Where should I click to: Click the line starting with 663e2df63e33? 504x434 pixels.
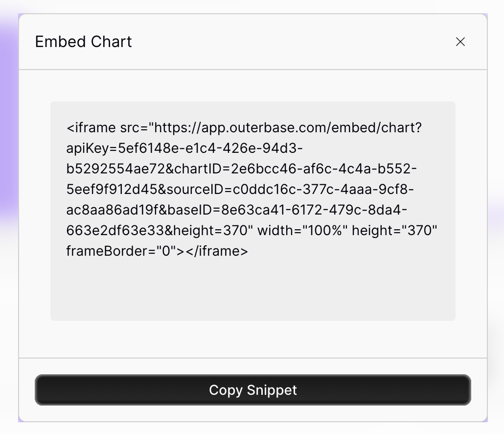click(x=252, y=230)
